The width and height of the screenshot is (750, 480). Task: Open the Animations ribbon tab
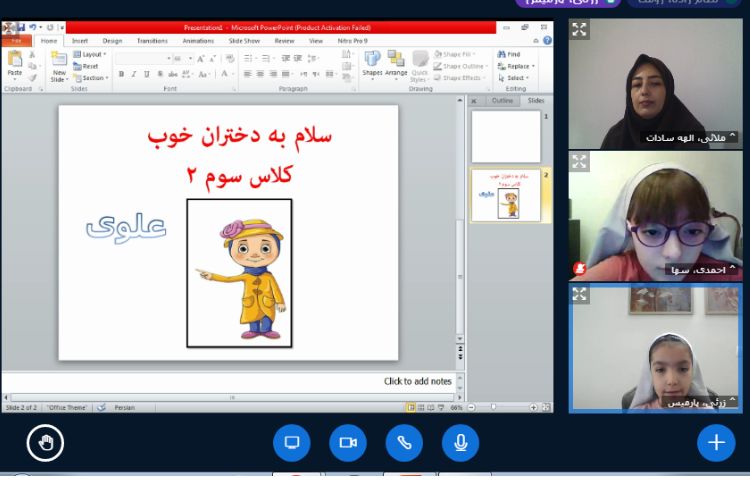pyautogui.click(x=198, y=41)
